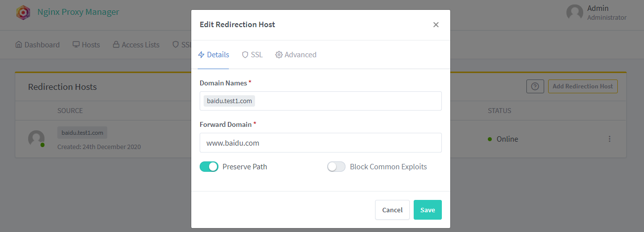The height and width of the screenshot is (232, 644).
Task: Open the Admin Administrator account dropdown
Action: 606,13
